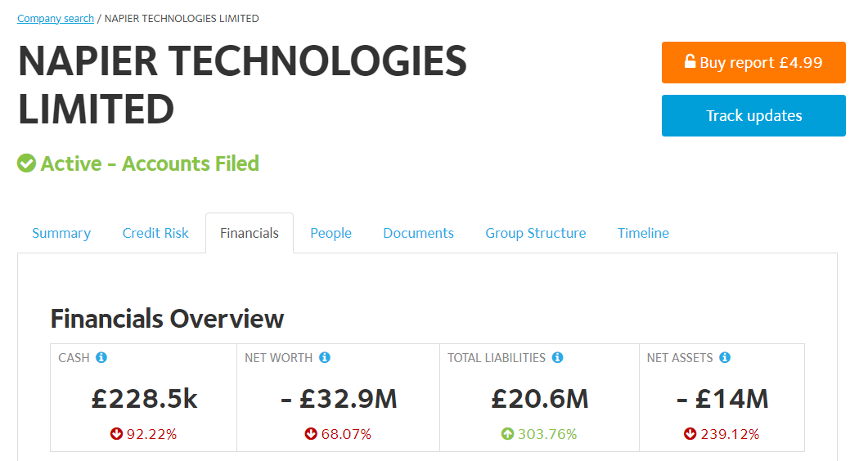Click the £20.6M total liabilities figure
The height and width of the screenshot is (461, 868).
point(540,399)
